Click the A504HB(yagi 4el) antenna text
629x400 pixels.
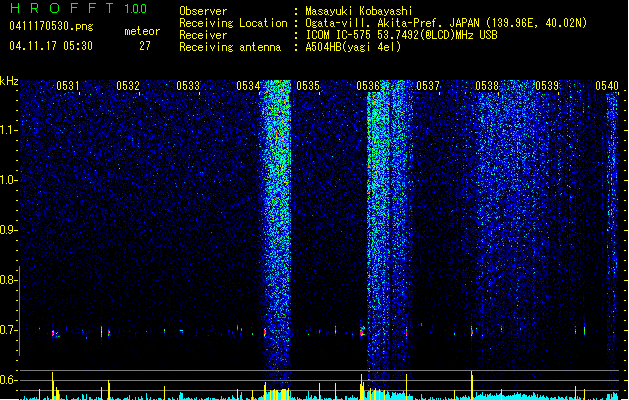[353, 47]
